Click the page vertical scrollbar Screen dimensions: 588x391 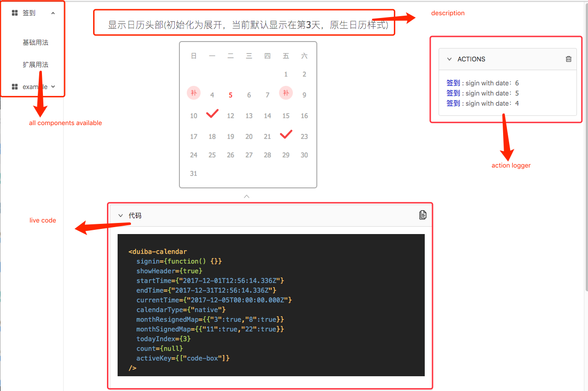point(586,148)
